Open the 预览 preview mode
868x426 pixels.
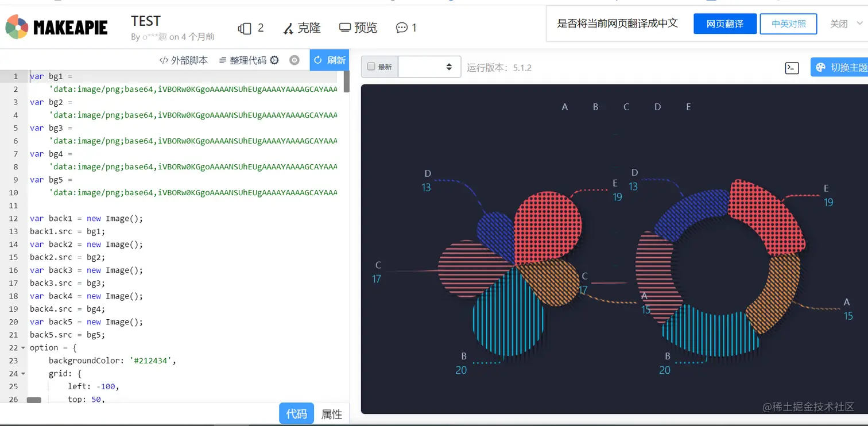coord(358,28)
